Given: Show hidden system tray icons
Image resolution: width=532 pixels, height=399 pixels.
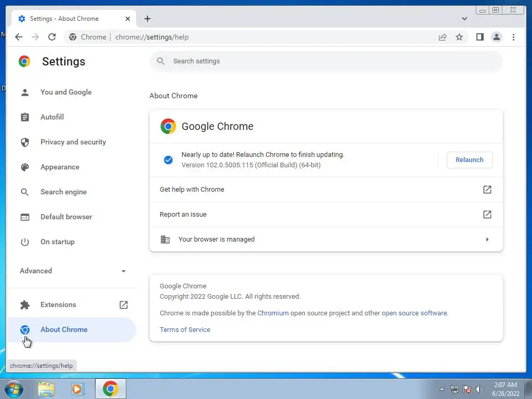Looking at the screenshot, I should coord(442,389).
